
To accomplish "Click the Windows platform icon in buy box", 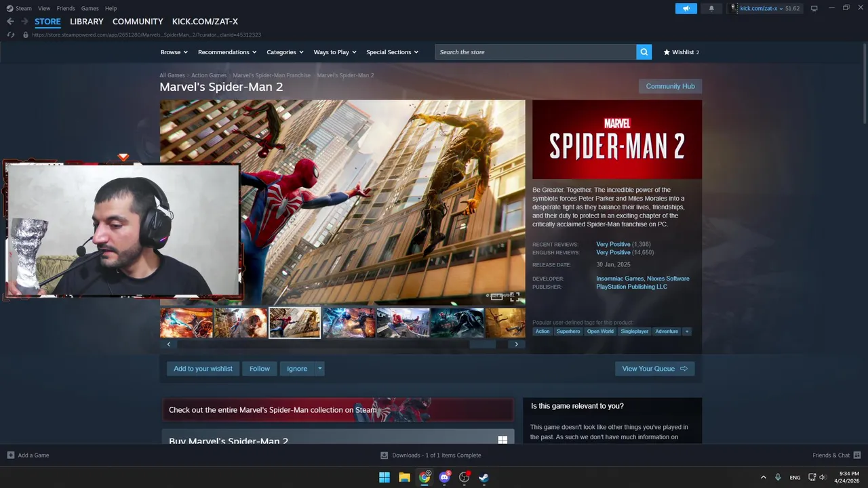I will (x=502, y=441).
